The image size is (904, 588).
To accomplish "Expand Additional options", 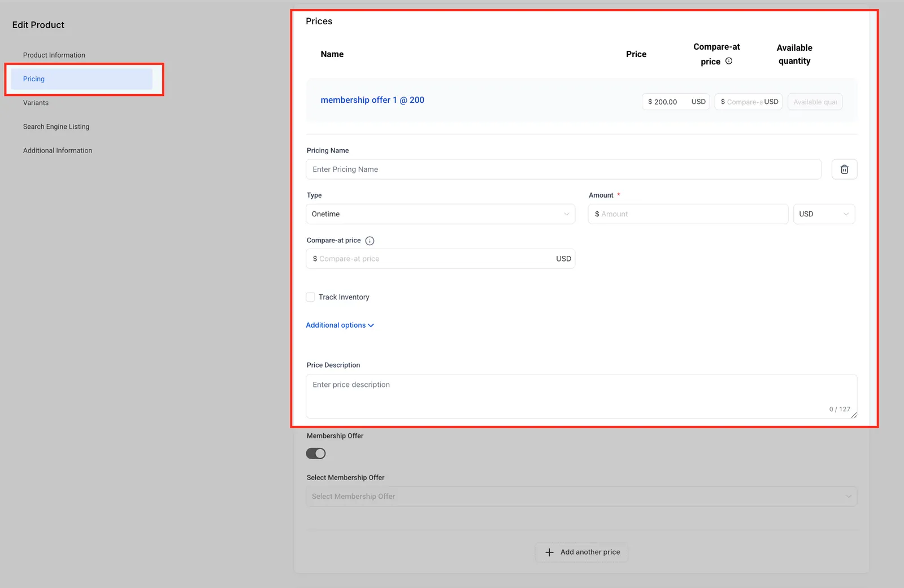I will coord(340,325).
